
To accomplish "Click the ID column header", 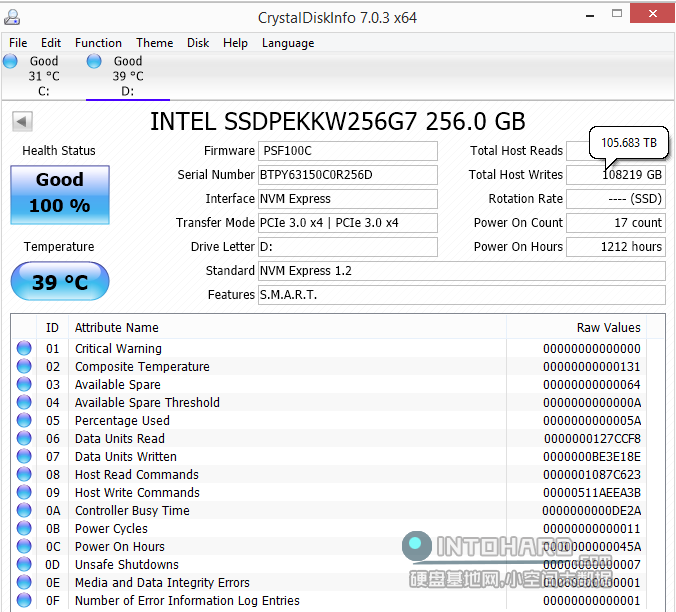I will [52, 328].
